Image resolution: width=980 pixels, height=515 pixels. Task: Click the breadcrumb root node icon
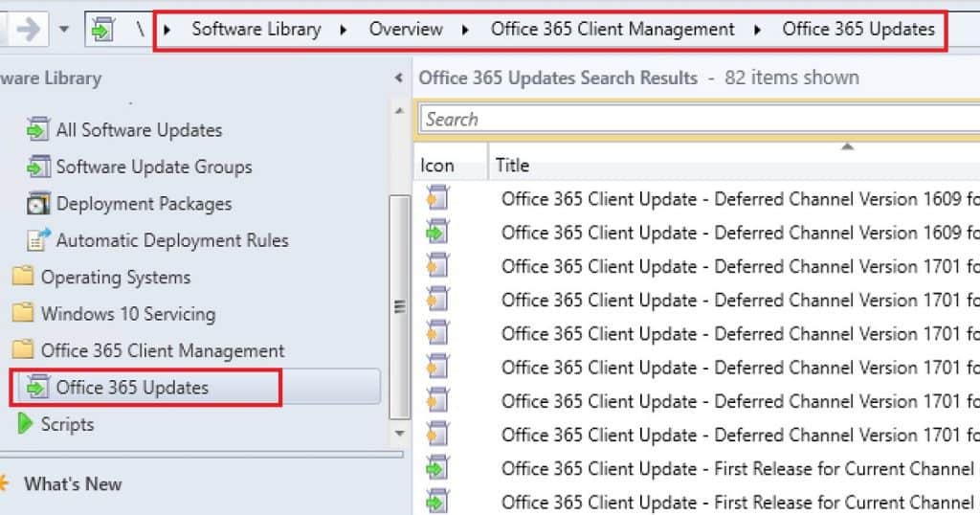point(103,30)
